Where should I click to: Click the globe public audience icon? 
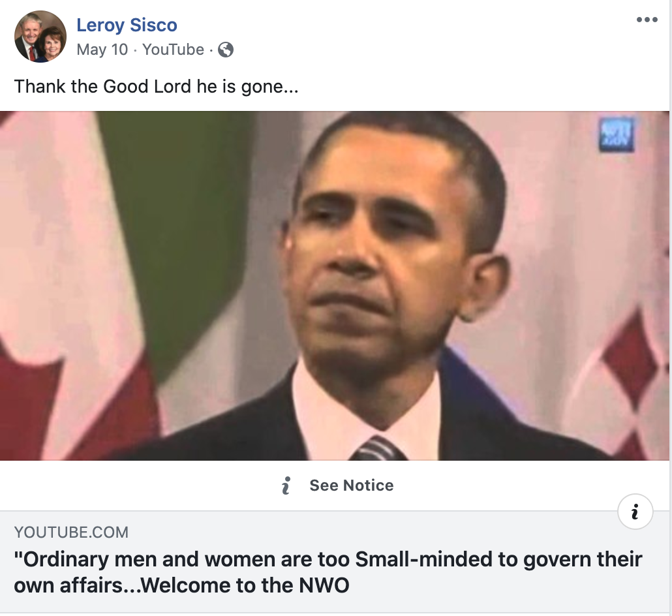pos(226,50)
